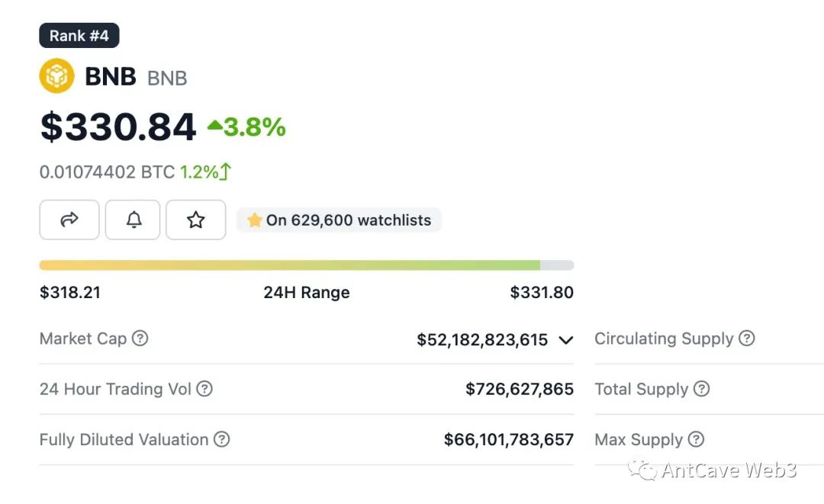Set a price alert with the bell icon

(134, 220)
